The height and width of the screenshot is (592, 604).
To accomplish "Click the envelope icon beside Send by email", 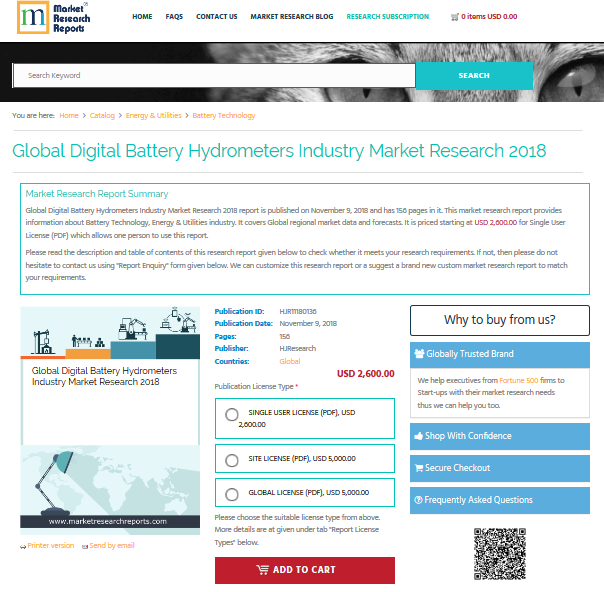I will click(x=85, y=547).
